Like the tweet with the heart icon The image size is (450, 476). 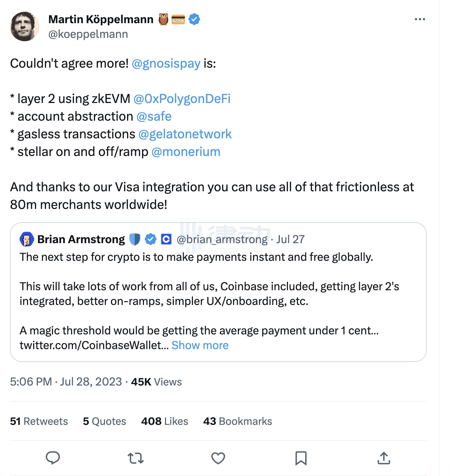[x=218, y=458]
